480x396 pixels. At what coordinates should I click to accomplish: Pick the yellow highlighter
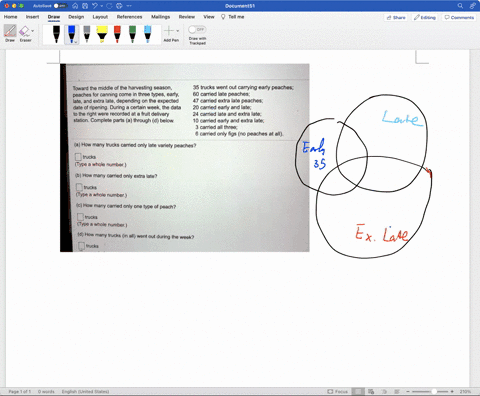[102, 34]
